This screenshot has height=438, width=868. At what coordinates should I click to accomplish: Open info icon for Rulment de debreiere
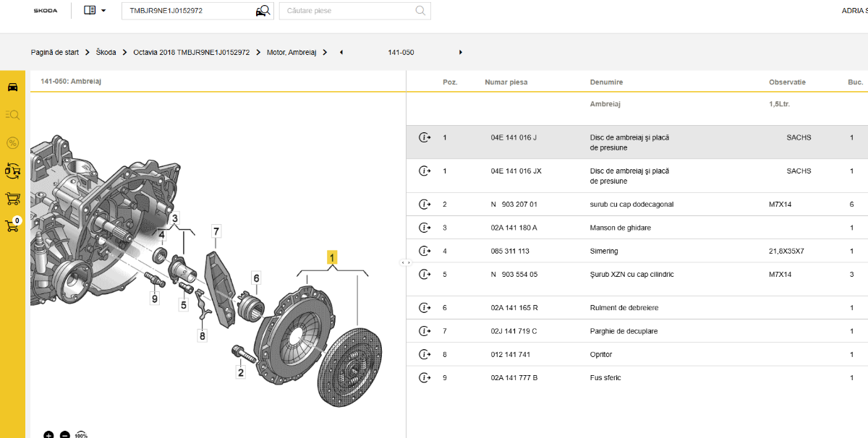click(x=425, y=308)
